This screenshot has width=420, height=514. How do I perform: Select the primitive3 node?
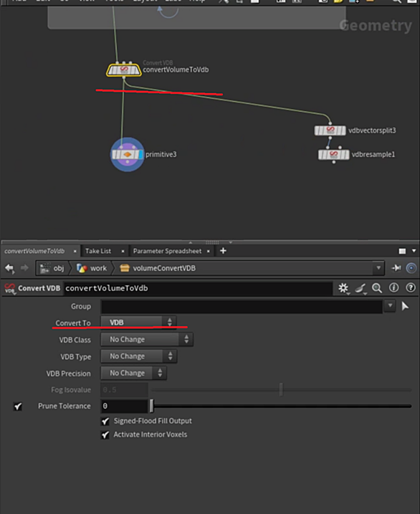click(x=128, y=154)
